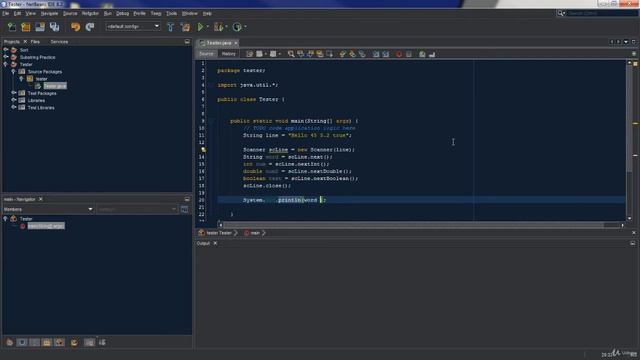The width and height of the screenshot is (640, 360).
Task: Toggle Show Inherited Members in Navigator
Action: 9,342
